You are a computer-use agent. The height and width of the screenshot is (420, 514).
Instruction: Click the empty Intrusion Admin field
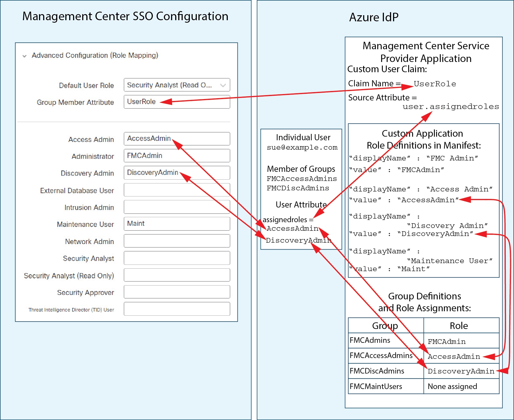(x=177, y=207)
